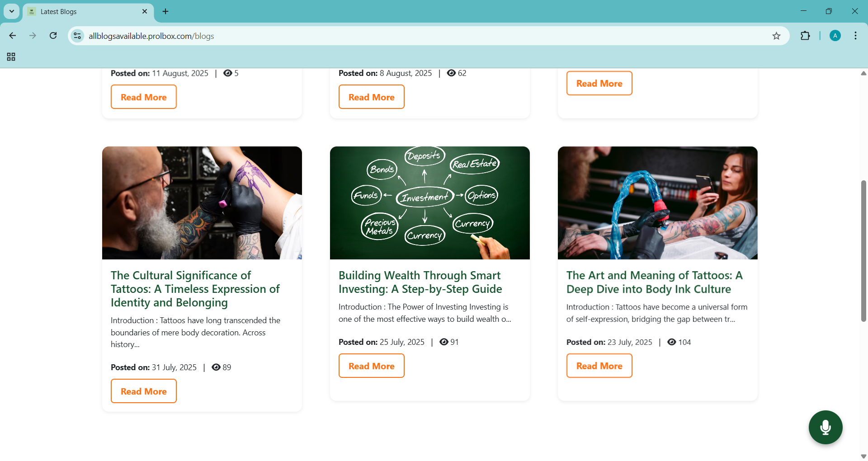Screen dimensions: 868x461
Task: Bookmark this page with the star icon
Action: (776, 36)
